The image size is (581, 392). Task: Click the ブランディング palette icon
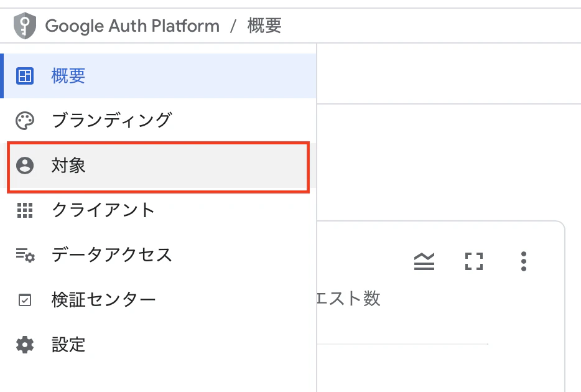[25, 121]
